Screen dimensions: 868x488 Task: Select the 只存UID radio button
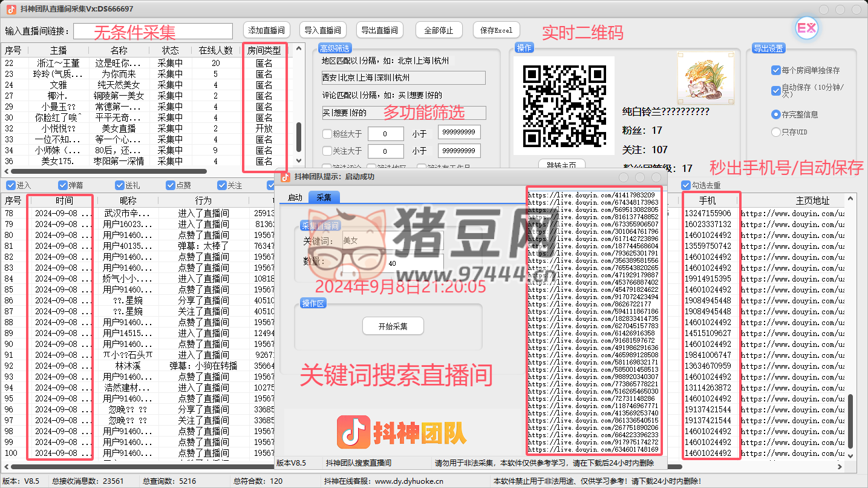point(776,132)
